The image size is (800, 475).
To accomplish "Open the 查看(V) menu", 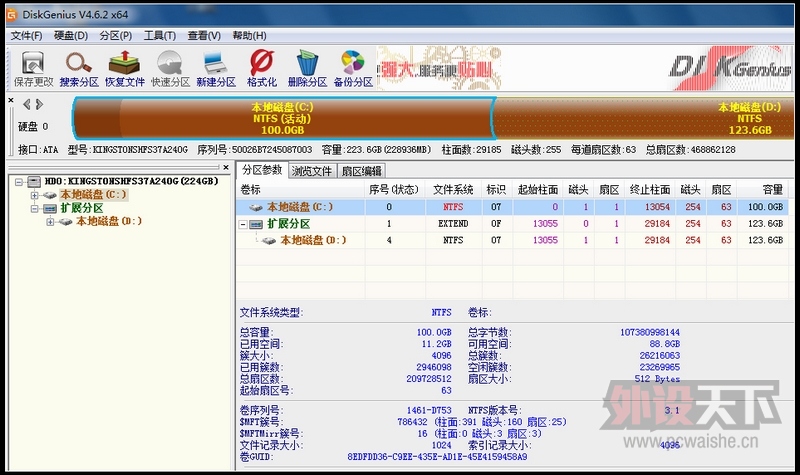I will pyautogui.click(x=204, y=36).
